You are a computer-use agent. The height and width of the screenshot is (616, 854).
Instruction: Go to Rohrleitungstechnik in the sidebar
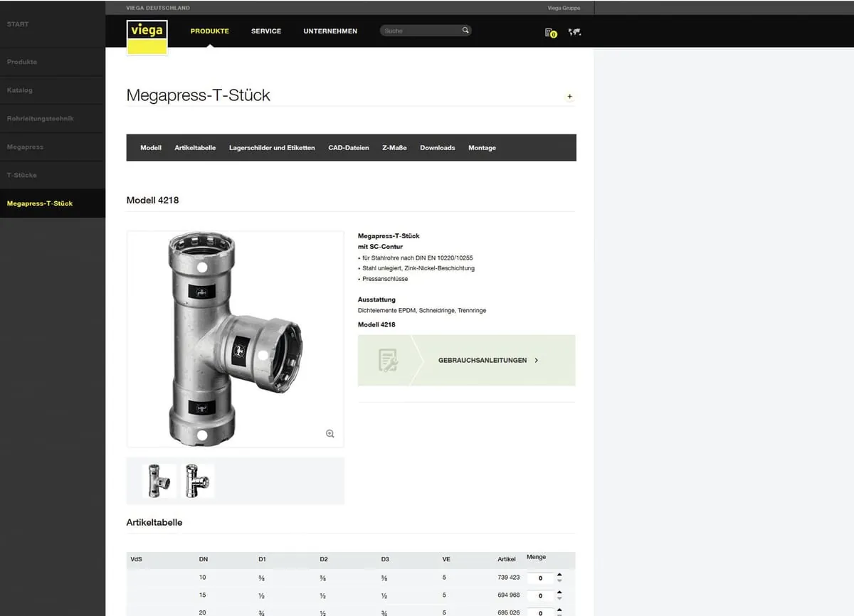(x=41, y=118)
